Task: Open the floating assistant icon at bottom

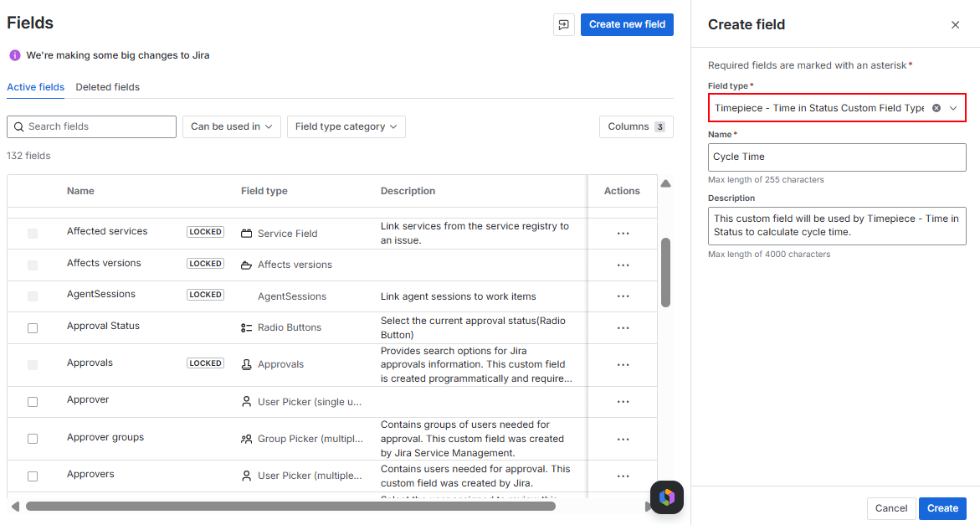Action: point(667,497)
